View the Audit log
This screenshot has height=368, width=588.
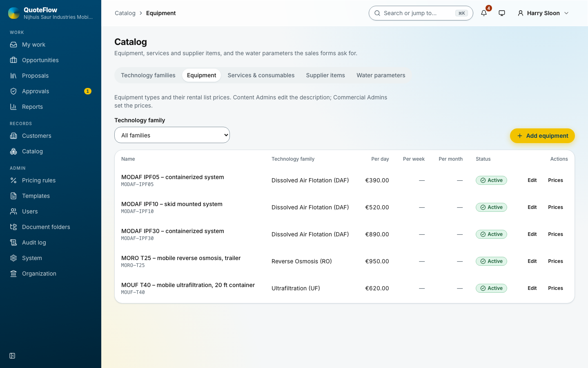tap(51, 242)
